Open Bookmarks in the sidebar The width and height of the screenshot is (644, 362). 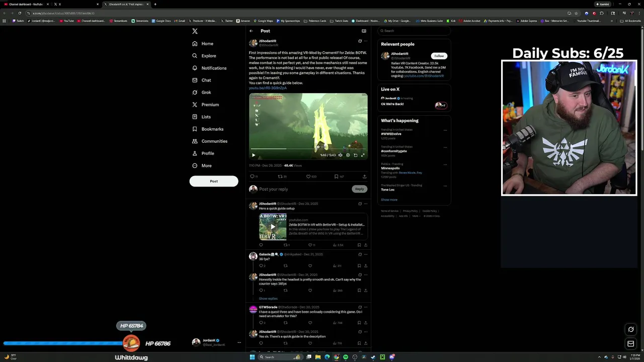(x=208, y=129)
